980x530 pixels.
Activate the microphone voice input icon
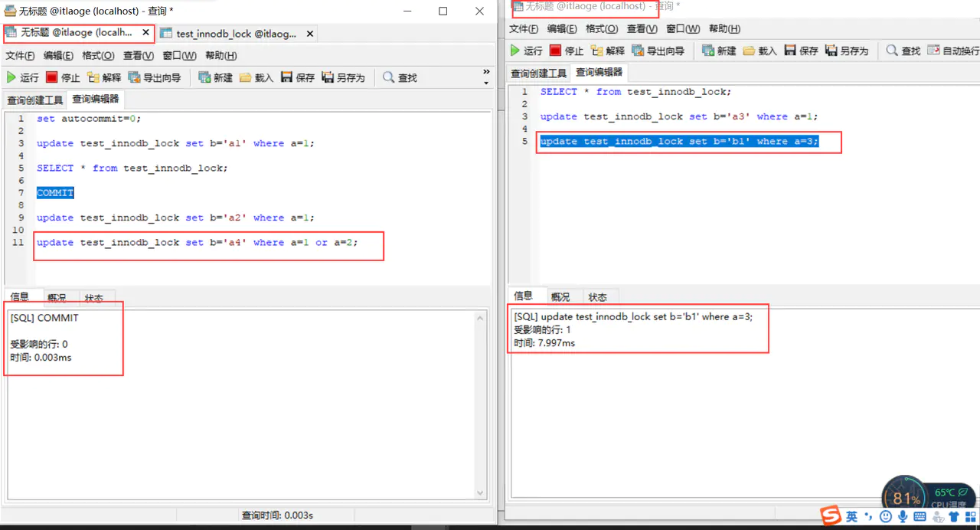pyautogui.click(x=903, y=517)
